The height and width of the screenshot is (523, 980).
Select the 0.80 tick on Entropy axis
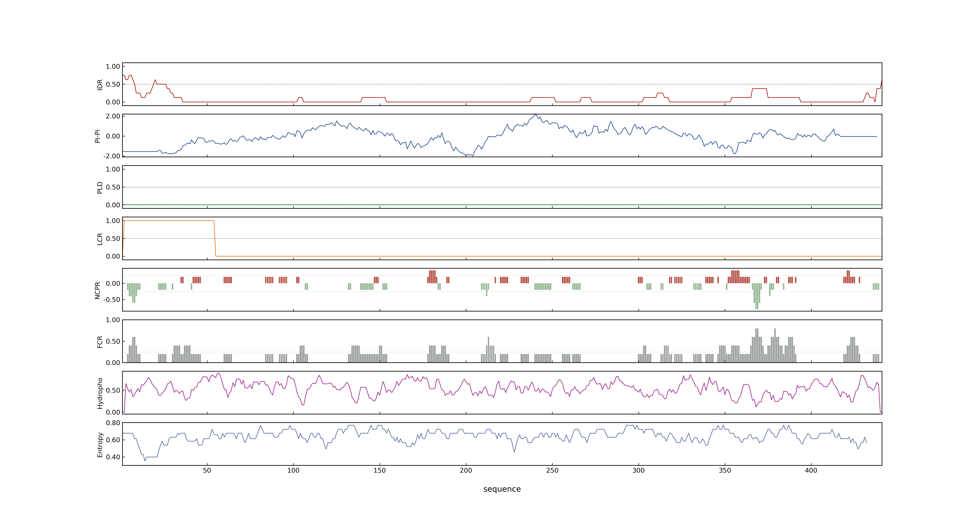113,423
